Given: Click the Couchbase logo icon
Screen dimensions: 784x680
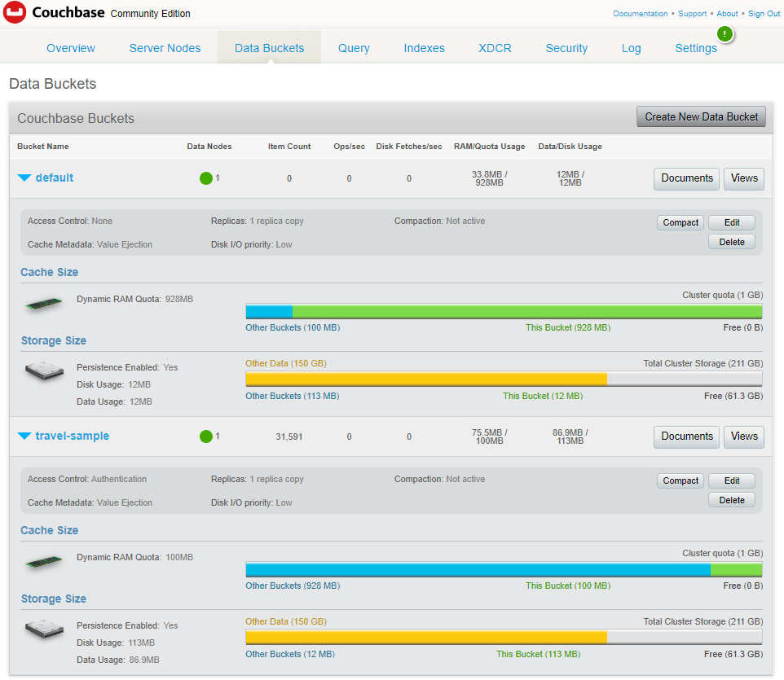Looking at the screenshot, I should [15, 12].
